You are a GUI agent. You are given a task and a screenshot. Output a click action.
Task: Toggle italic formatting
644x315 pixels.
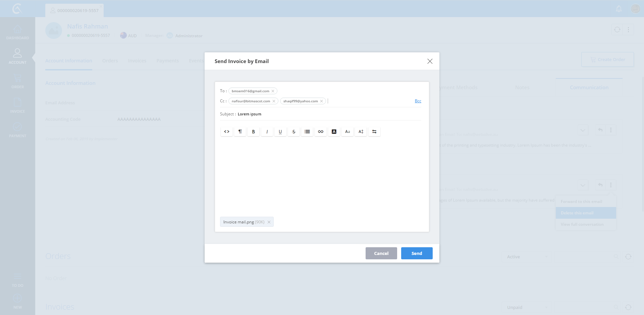pyautogui.click(x=267, y=132)
